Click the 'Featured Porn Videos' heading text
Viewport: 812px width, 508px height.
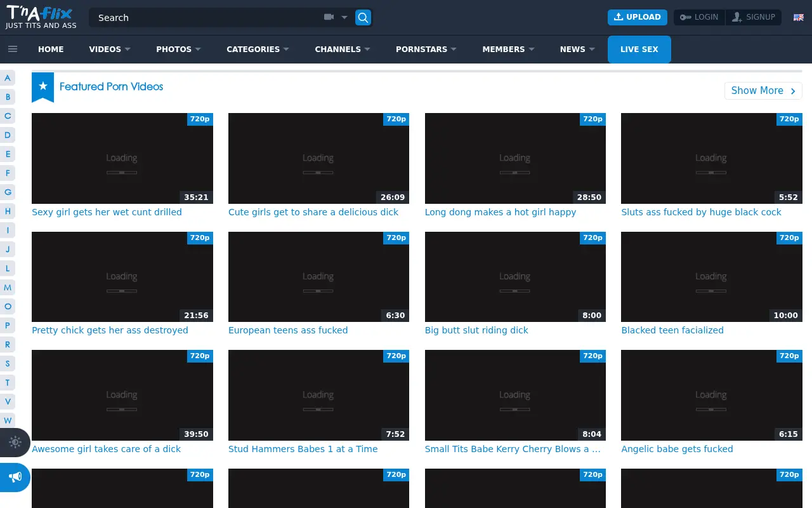pyautogui.click(x=111, y=87)
